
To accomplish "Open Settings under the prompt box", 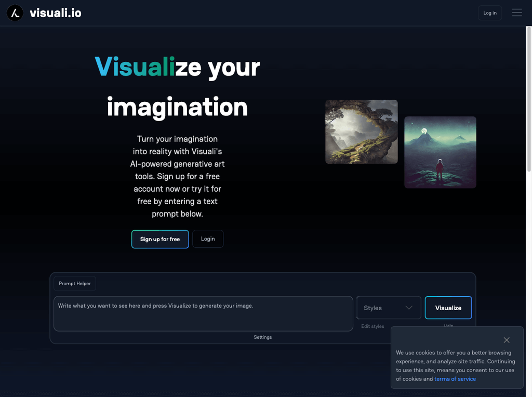I will tap(262, 337).
